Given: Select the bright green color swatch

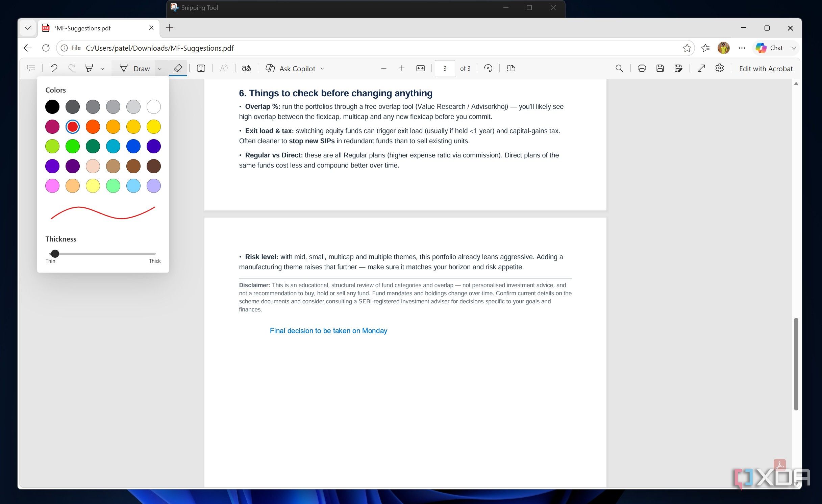Looking at the screenshot, I should point(73,146).
